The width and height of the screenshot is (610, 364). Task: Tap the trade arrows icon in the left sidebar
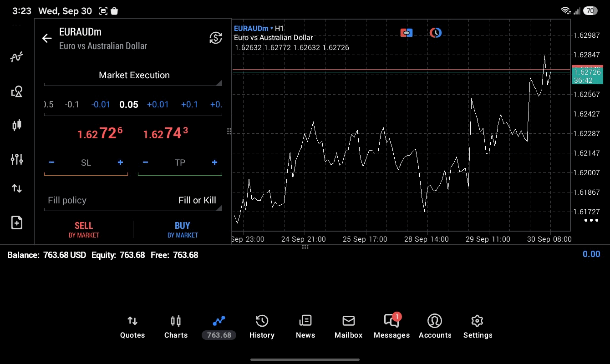point(17,188)
